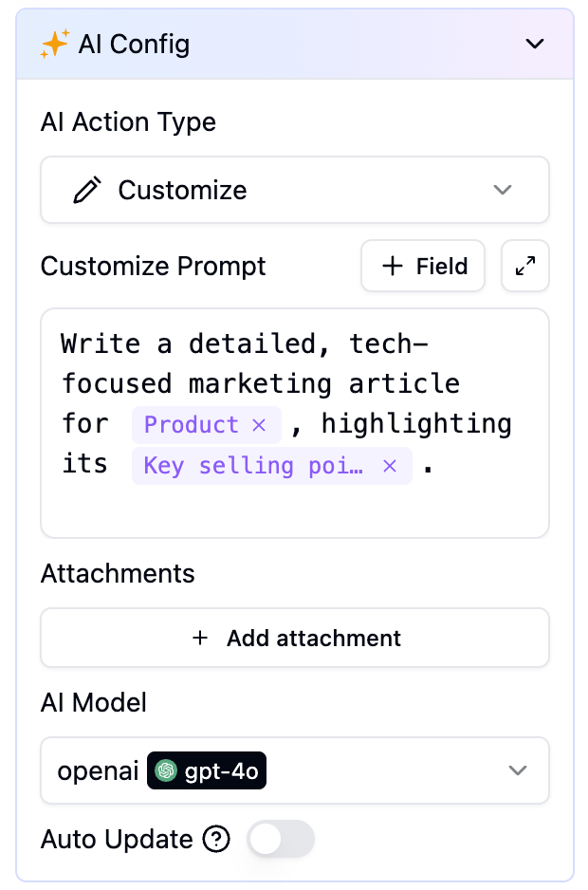Remove the Key selling points tag
588x890 pixels.
pyautogui.click(x=390, y=466)
